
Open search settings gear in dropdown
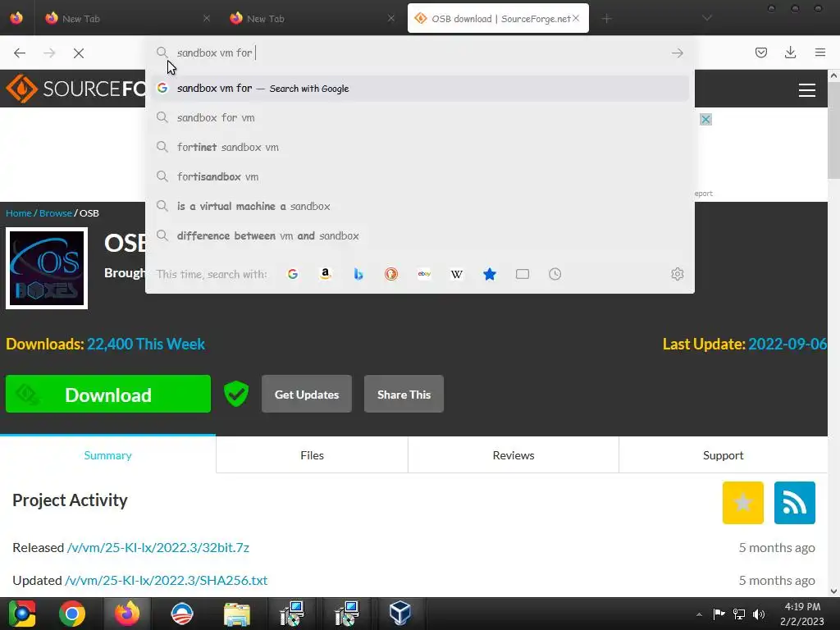[677, 274]
